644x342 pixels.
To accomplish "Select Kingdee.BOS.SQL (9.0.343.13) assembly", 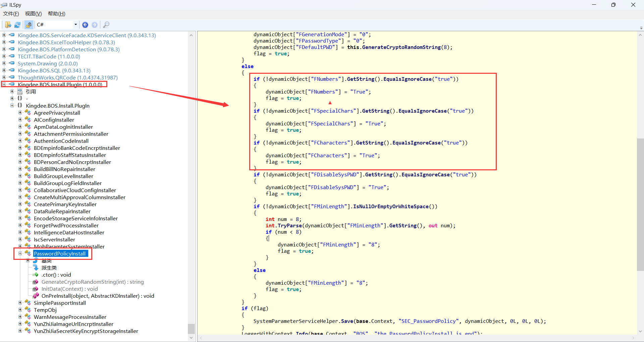I will click(x=54, y=70).
